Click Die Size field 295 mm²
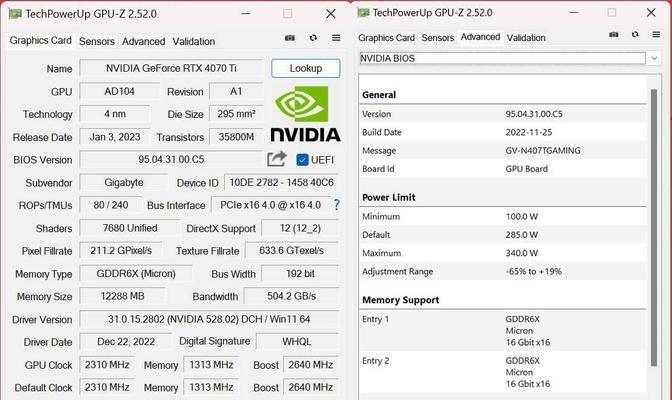Viewport: 672px width, 400px height. point(236,114)
